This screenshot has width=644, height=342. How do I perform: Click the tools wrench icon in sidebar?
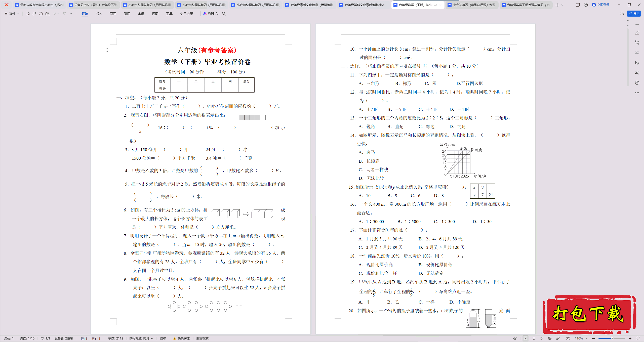coord(637,73)
